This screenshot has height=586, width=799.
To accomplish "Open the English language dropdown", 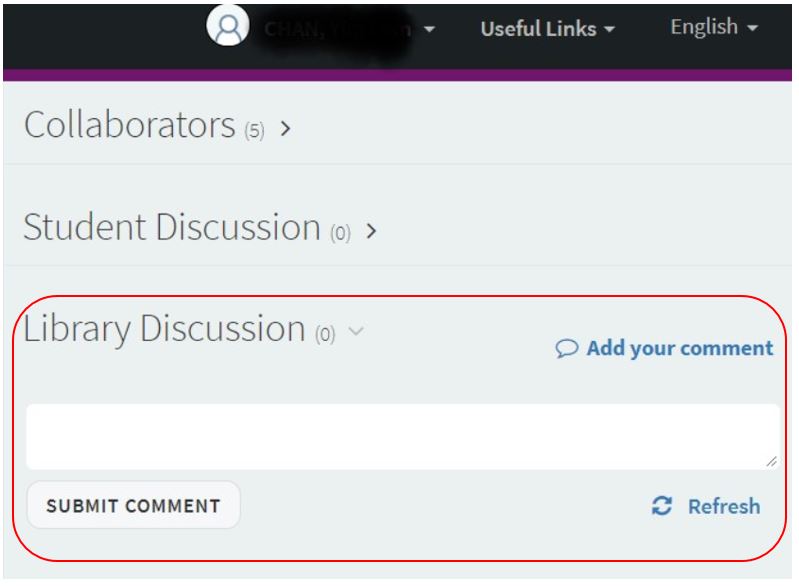I will 714,27.
